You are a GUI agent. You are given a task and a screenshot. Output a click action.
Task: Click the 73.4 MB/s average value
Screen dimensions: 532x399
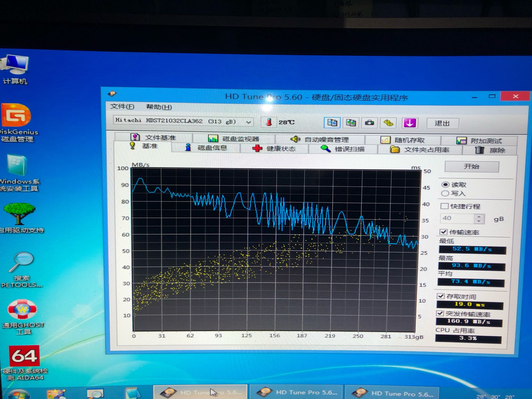coord(471,282)
